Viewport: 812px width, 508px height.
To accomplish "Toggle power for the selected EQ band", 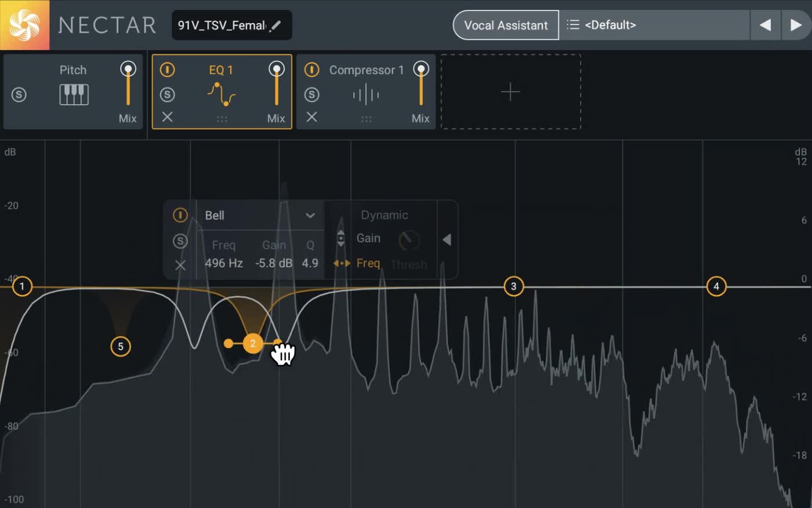I will pos(180,216).
